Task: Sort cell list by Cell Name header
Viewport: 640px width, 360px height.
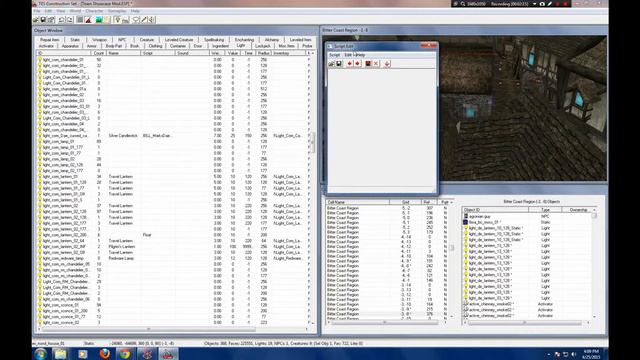Action: coord(358,202)
